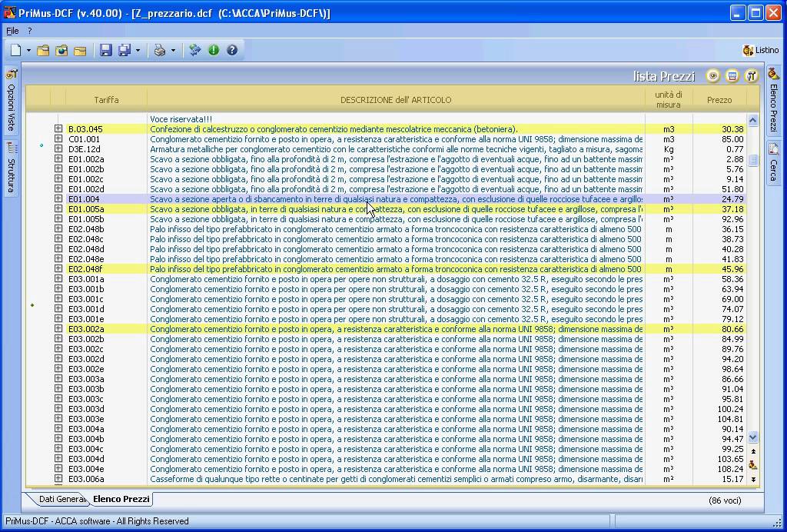This screenshot has width=787, height=532.
Task: Open the Opzioni Viste side panel
Action: coord(11,101)
